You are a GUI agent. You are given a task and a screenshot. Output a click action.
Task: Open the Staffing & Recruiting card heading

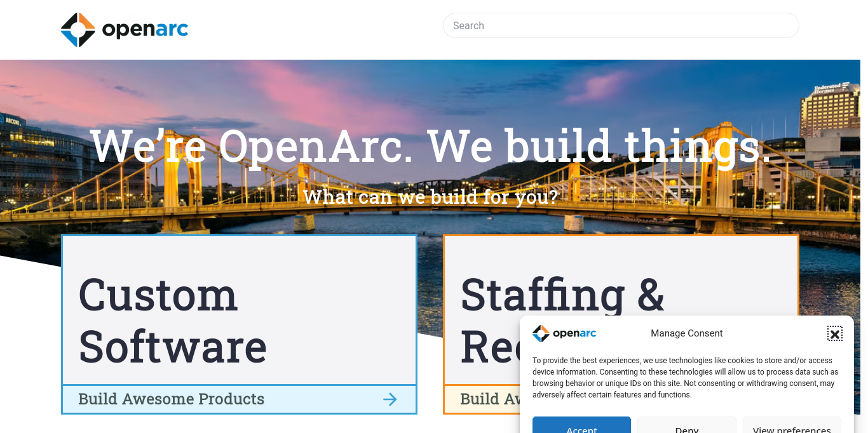point(562,295)
